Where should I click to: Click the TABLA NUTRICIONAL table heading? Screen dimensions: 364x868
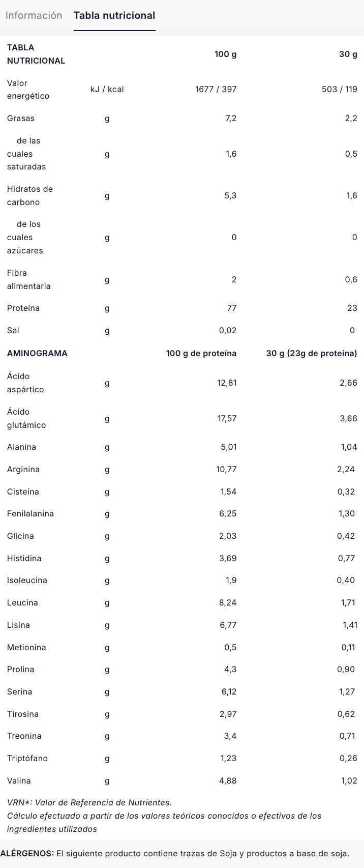click(36, 54)
